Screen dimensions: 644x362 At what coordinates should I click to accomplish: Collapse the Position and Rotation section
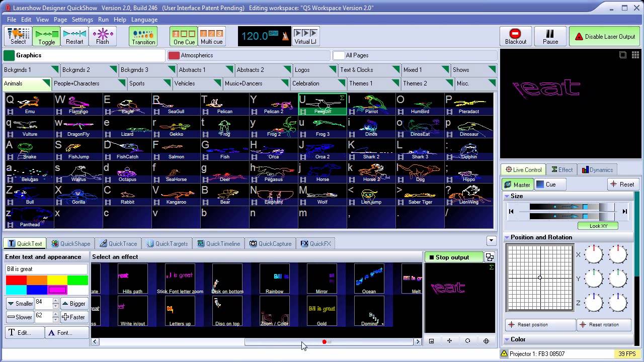click(507, 237)
